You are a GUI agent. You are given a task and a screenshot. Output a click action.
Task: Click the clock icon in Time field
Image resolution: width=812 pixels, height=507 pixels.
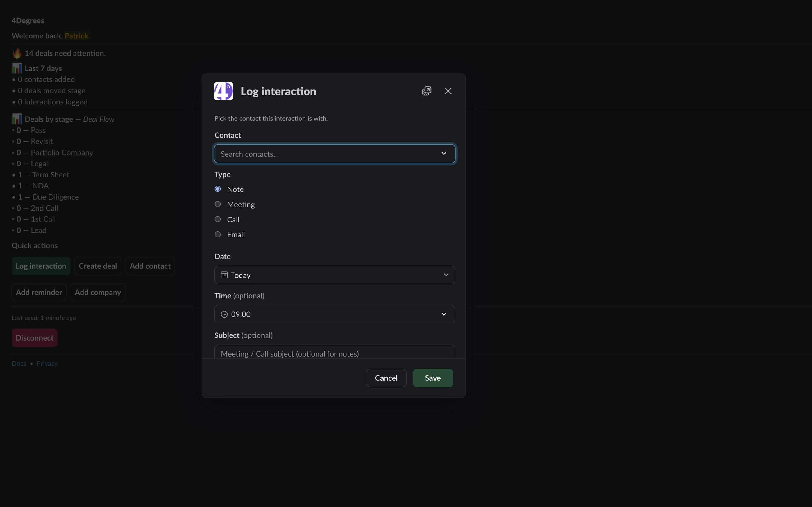(224, 314)
